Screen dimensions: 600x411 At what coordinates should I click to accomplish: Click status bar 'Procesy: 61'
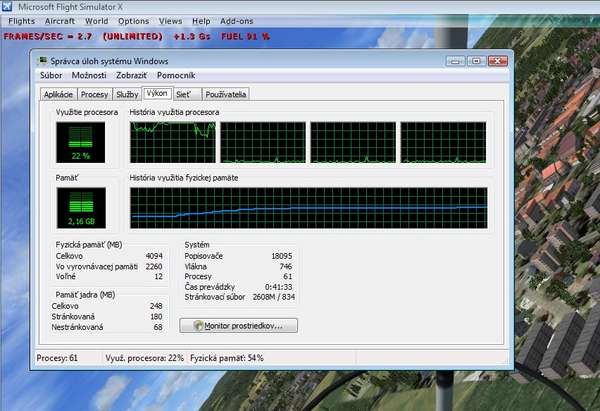[x=57, y=358]
